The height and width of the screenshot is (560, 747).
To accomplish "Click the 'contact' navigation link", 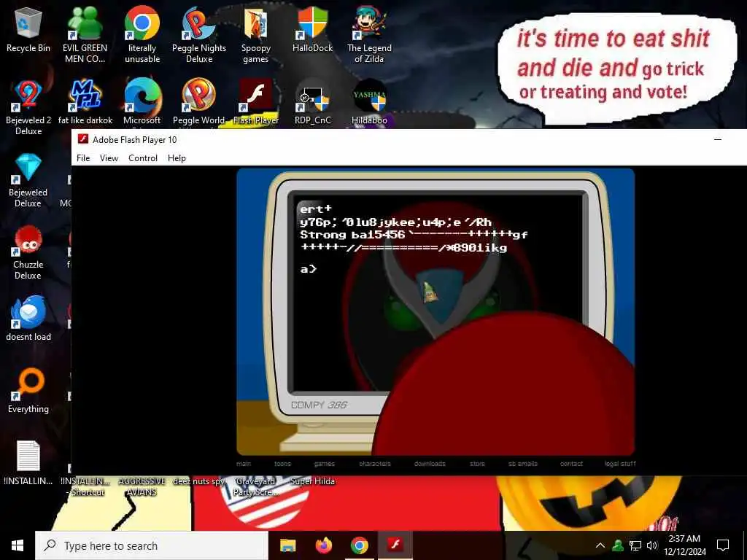I will pos(571,463).
